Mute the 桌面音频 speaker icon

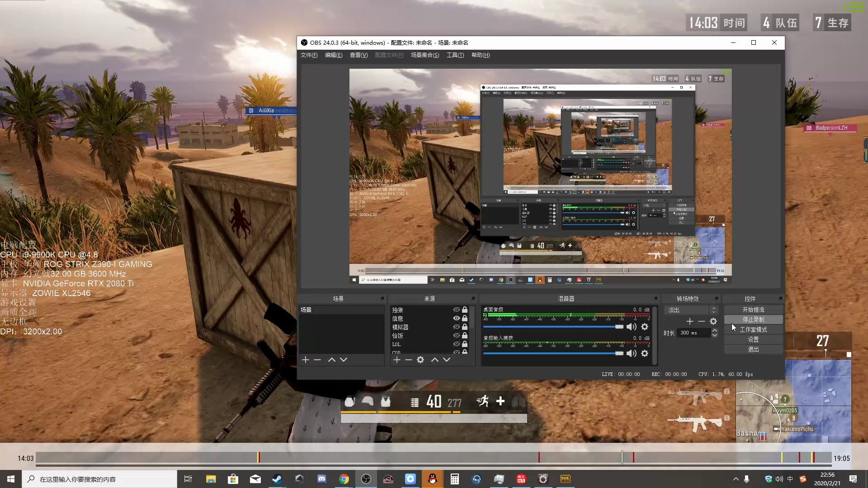click(631, 327)
